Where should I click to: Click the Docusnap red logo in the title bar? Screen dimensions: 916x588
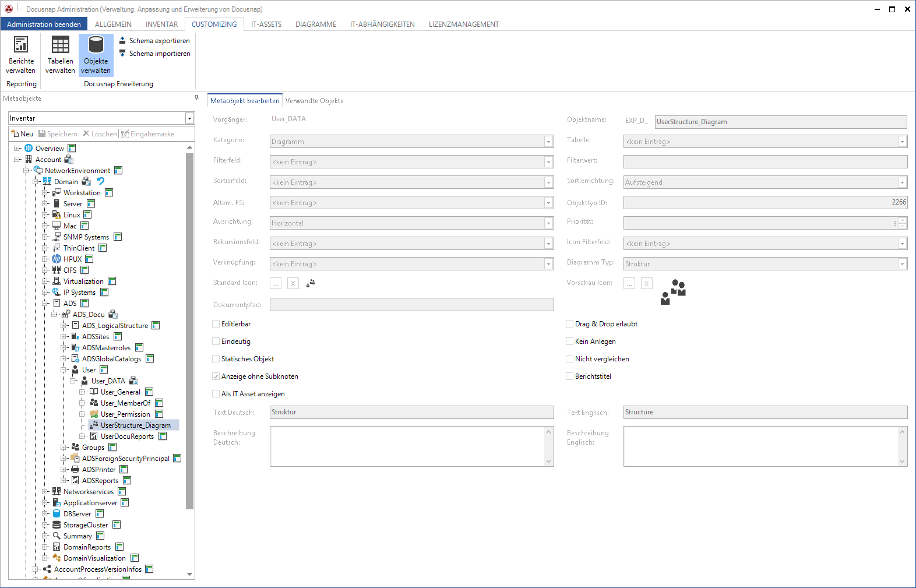click(9, 8)
